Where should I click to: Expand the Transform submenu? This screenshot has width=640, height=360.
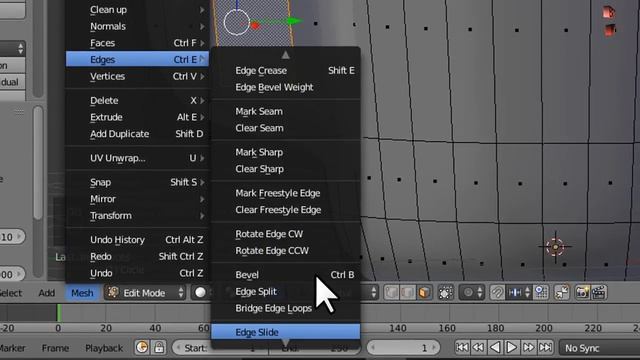coord(137,216)
